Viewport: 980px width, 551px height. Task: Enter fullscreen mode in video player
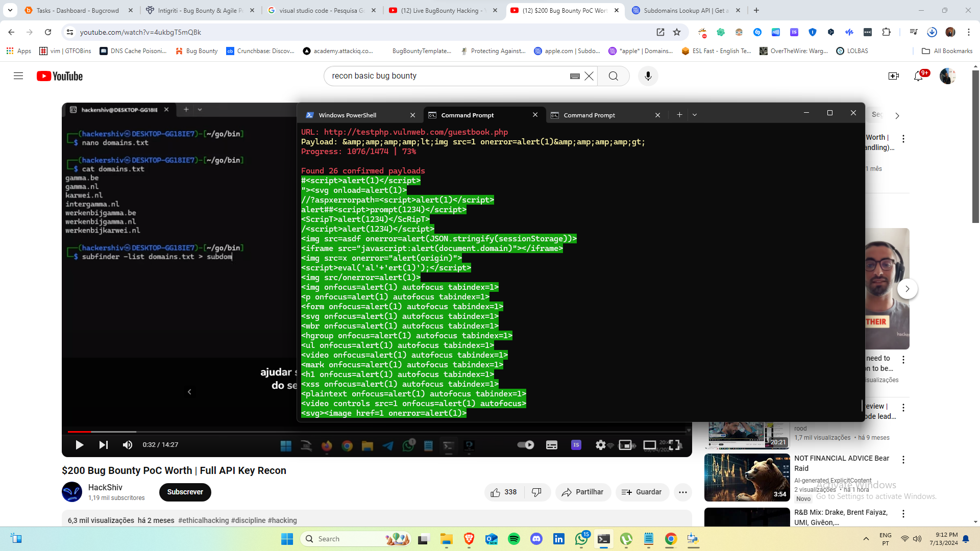pyautogui.click(x=675, y=445)
